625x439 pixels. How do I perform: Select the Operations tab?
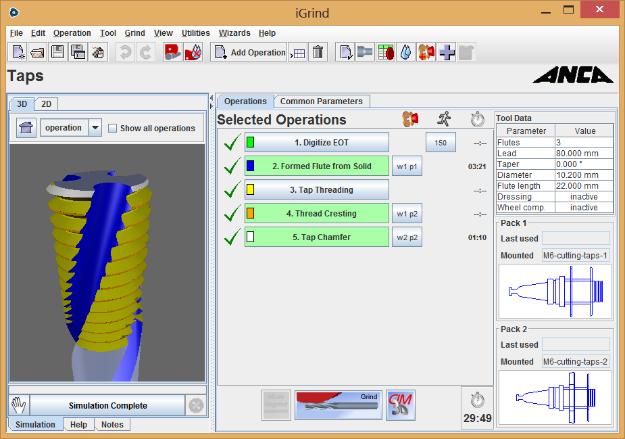[x=245, y=101]
